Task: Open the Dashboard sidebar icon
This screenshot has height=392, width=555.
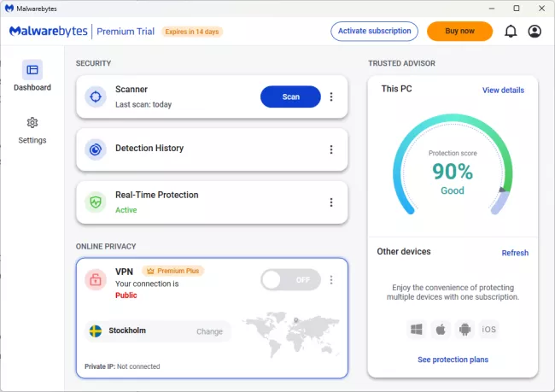Action: [x=32, y=70]
